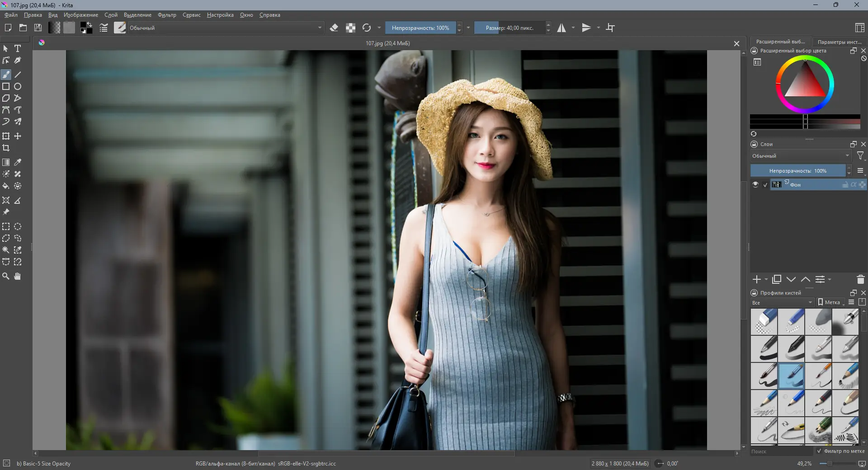This screenshot has width=868, height=470.
Task: Toggle preserve alpha checkerboard button
Action: tap(350, 28)
